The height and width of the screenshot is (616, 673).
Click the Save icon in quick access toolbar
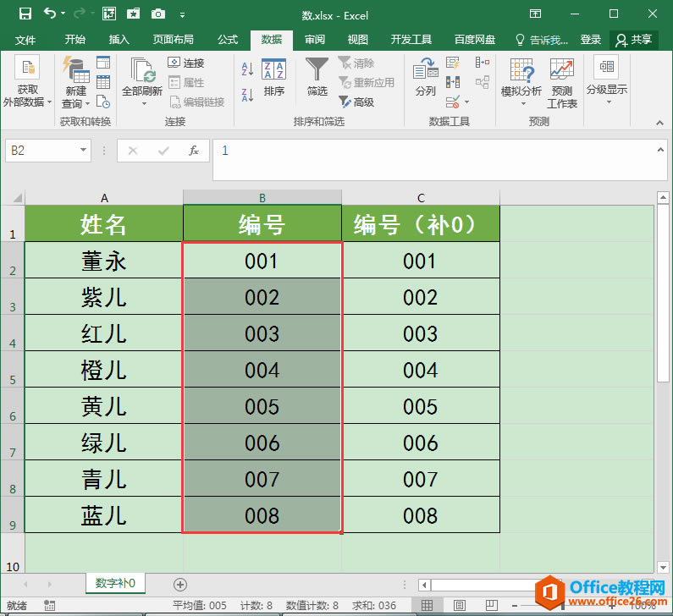(x=25, y=14)
